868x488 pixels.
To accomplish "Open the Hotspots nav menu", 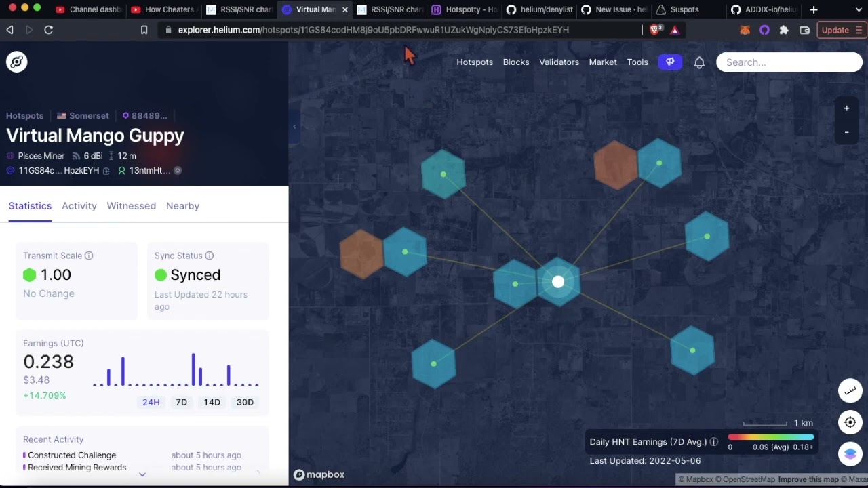I will (x=475, y=62).
